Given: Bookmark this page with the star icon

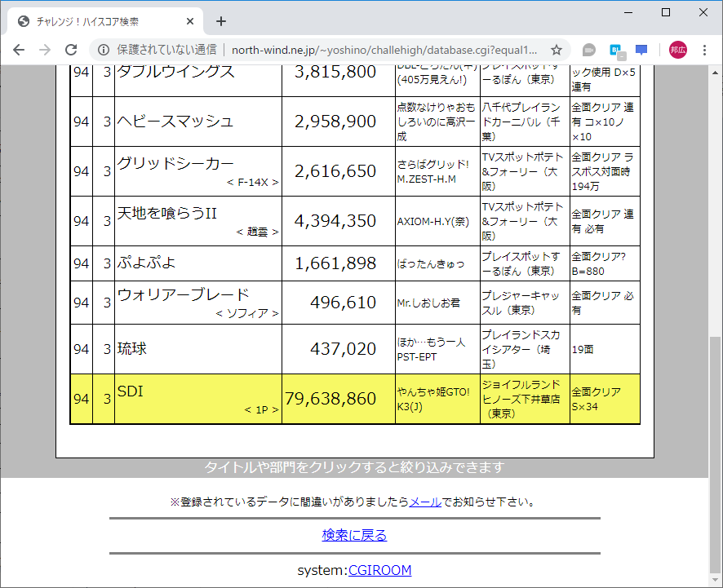Looking at the screenshot, I should pos(556,49).
